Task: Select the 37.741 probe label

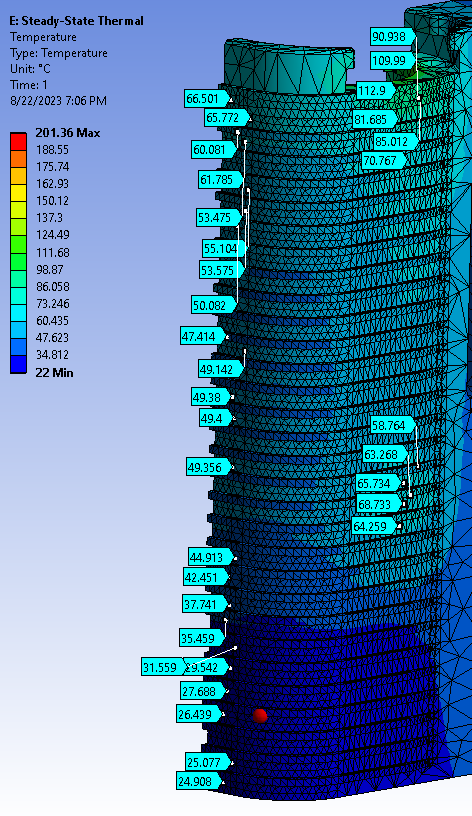Action: (x=205, y=604)
